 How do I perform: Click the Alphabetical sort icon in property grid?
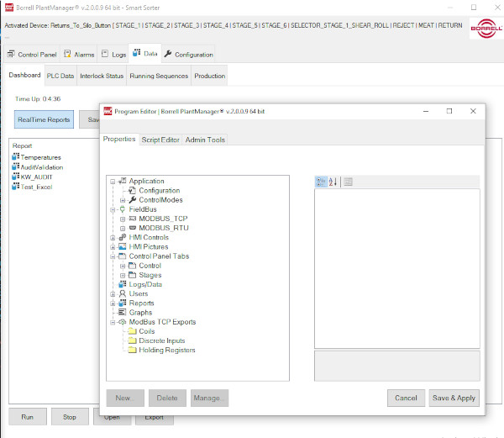pos(333,182)
